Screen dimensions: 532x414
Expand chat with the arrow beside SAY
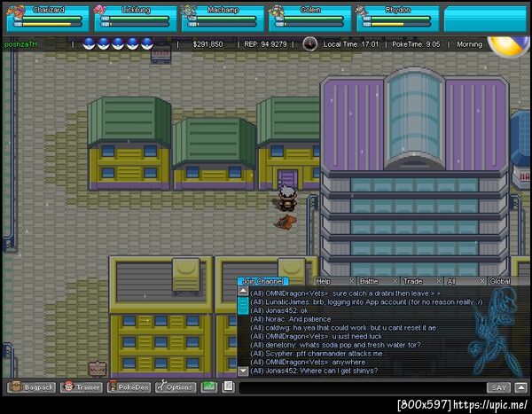pos(520,387)
